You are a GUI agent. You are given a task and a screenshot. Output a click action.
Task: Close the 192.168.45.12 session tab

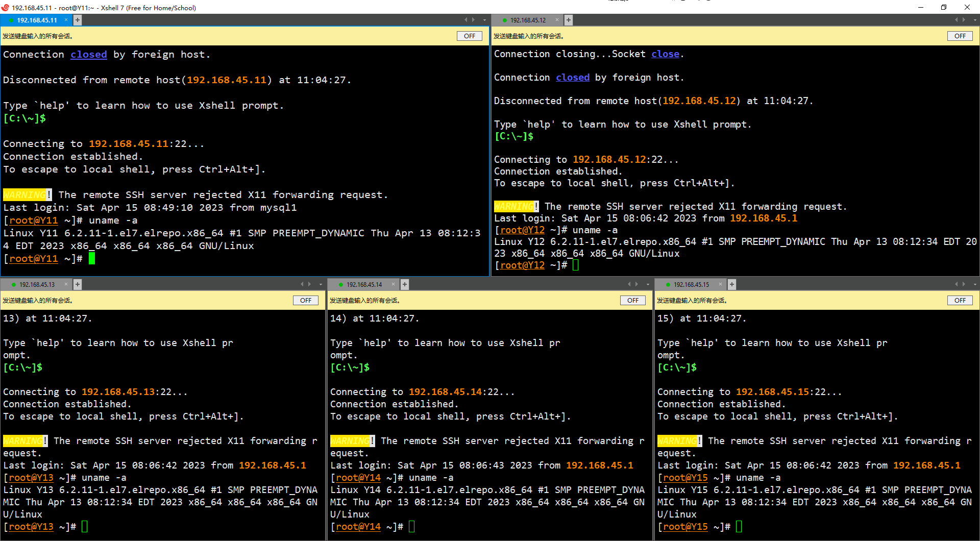point(557,20)
